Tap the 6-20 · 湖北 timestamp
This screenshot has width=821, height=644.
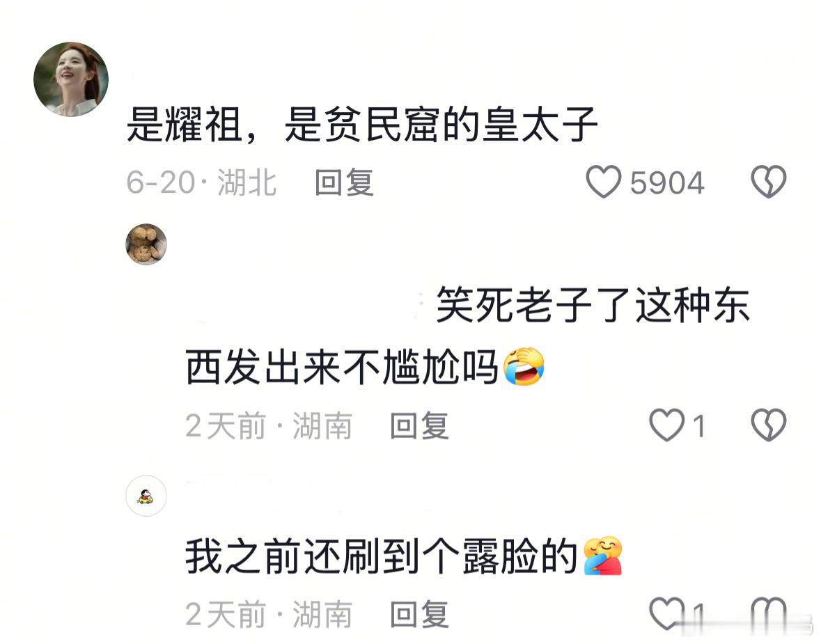click(201, 182)
